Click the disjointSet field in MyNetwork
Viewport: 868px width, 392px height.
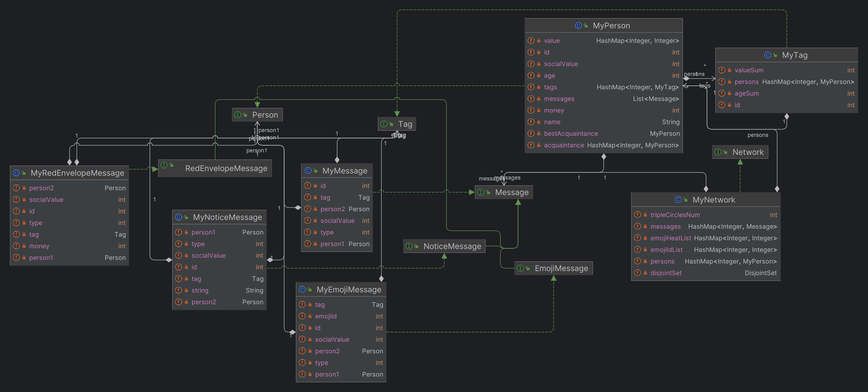tap(706, 273)
